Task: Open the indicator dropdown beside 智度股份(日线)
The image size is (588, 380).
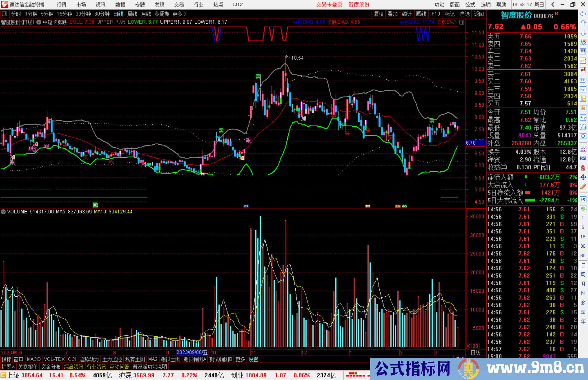Action: [39, 22]
